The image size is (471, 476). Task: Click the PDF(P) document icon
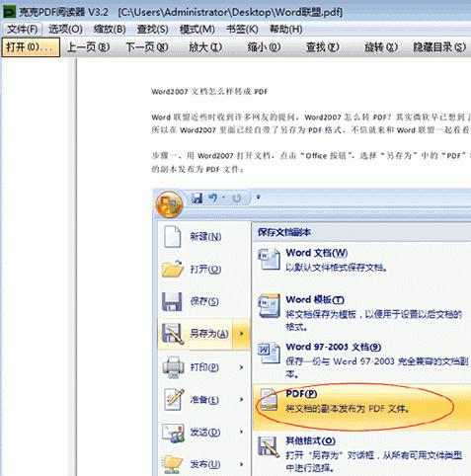click(x=269, y=400)
